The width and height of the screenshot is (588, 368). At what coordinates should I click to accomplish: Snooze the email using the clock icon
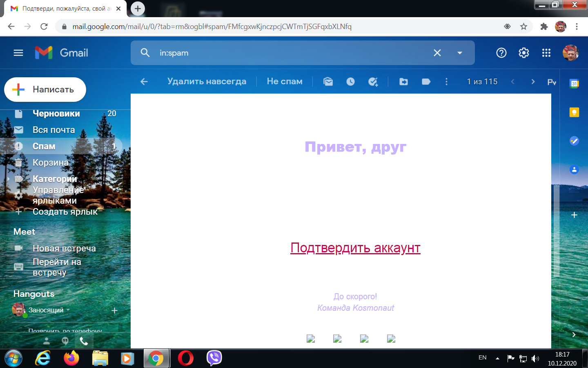(x=350, y=81)
